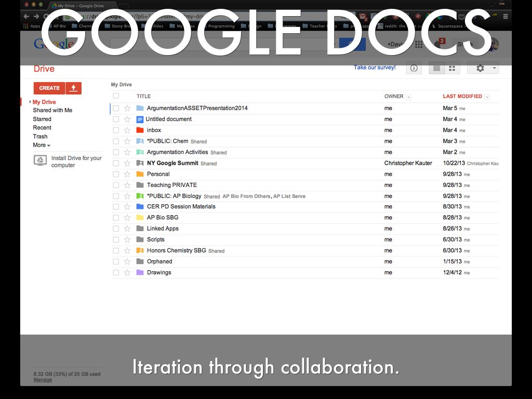Switch to grid view layout
Screen dimensions: 532x399
point(452,68)
